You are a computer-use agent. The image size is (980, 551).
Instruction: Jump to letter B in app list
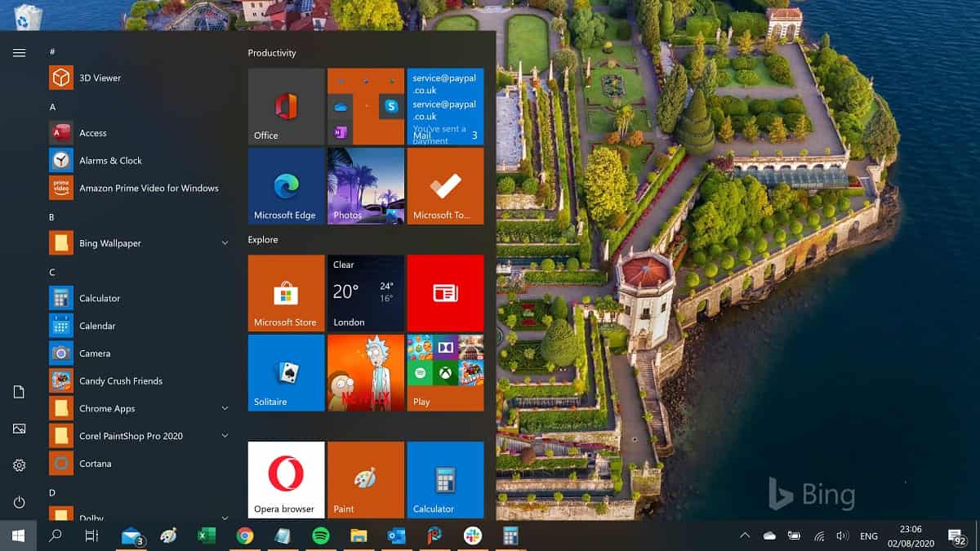(52, 217)
